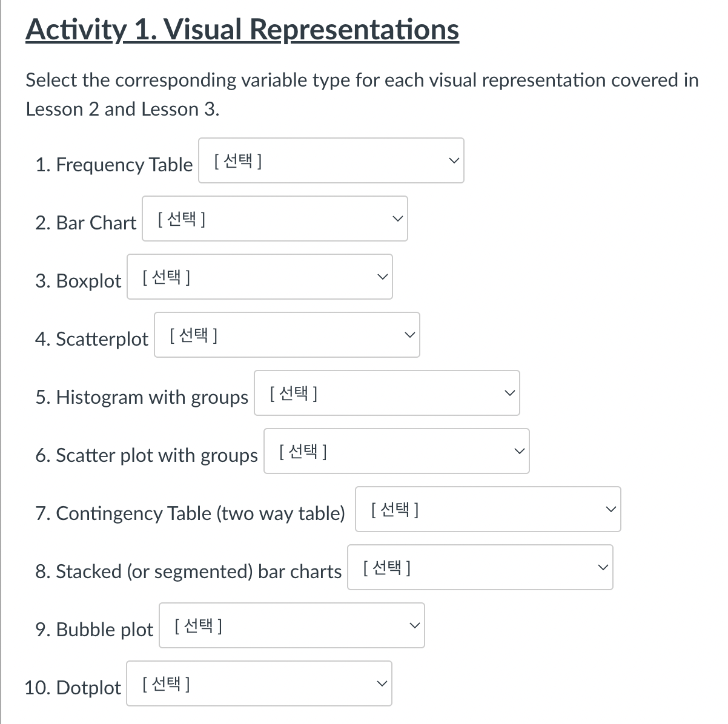This screenshot has width=728, height=724.
Task: Open the Frequency Table answer dropdown
Action: (x=331, y=160)
